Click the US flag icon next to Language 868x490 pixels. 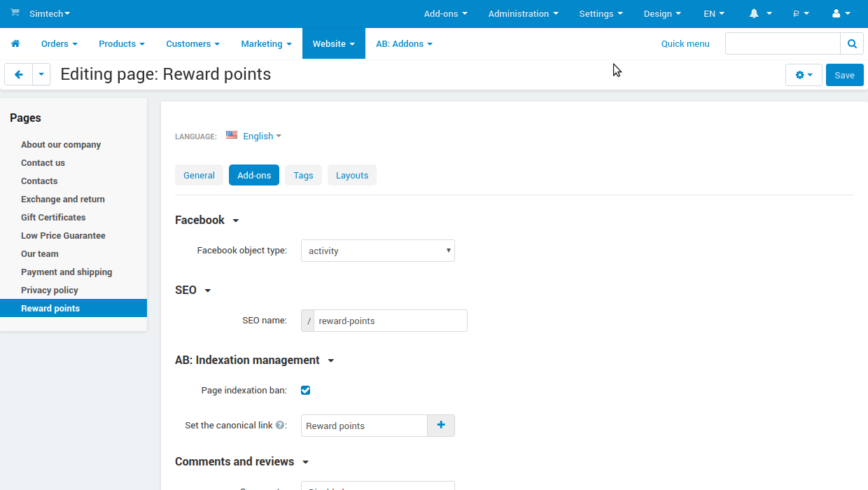pyautogui.click(x=232, y=135)
